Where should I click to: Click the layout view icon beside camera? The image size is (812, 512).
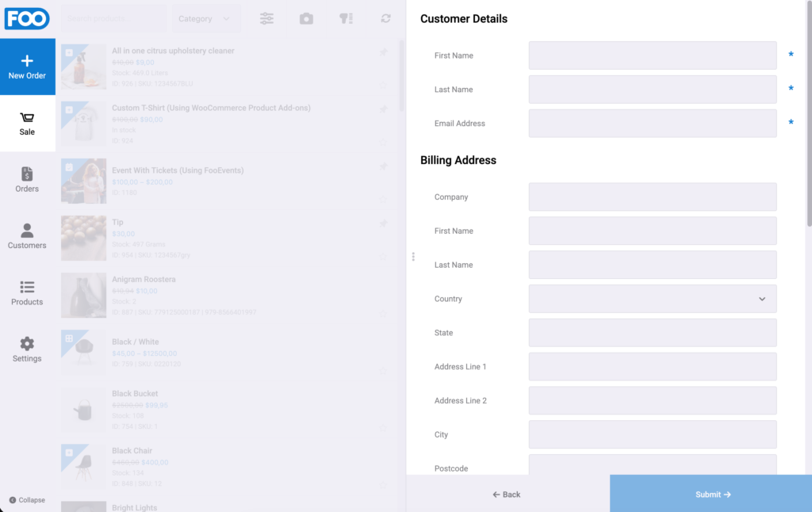click(346, 19)
